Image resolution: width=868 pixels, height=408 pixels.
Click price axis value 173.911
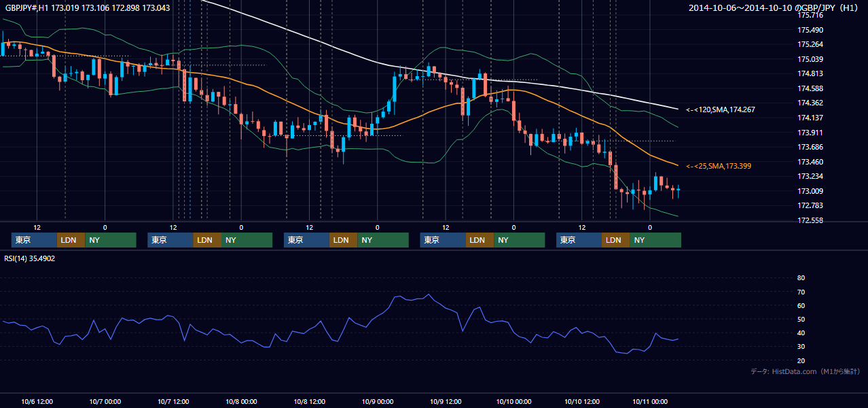tap(810, 133)
